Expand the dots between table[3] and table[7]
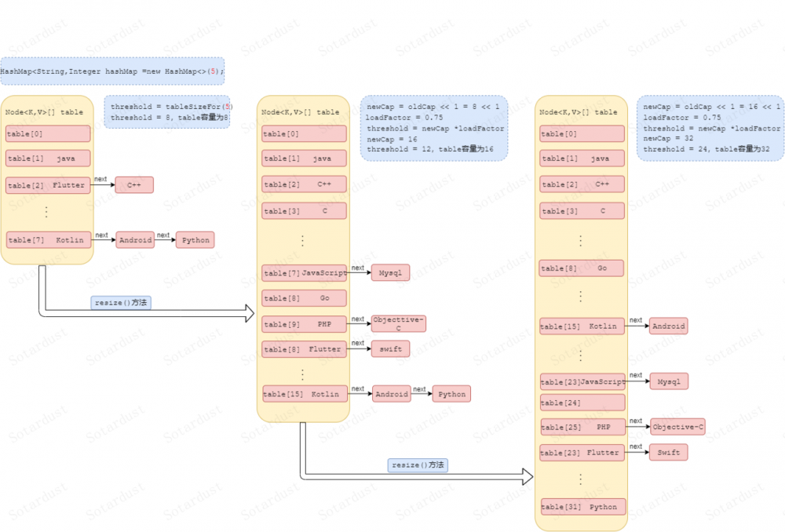Screen dimensions: 785x532 click(x=303, y=241)
